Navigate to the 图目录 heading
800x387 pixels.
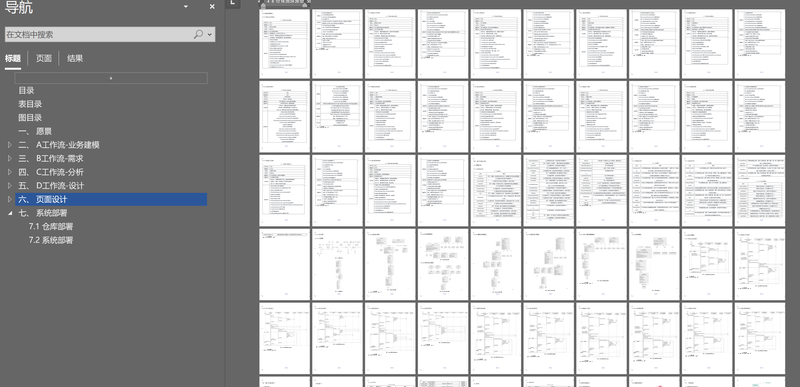(x=30, y=118)
